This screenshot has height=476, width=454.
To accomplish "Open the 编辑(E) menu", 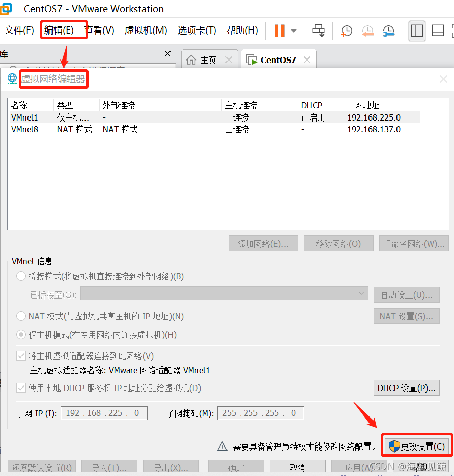I will click(59, 31).
